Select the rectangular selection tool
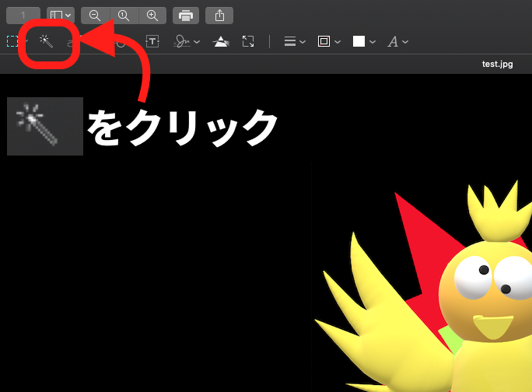The height and width of the screenshot is (392, 532). (12, 41)
